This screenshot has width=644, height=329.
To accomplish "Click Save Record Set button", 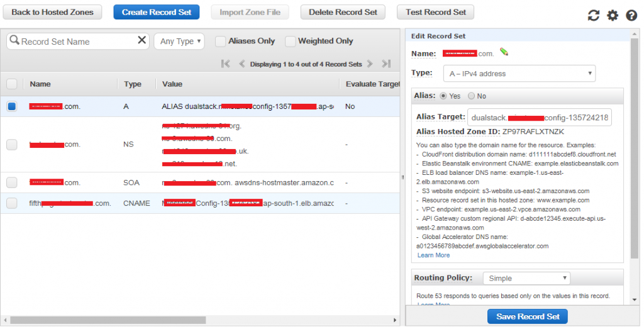I will 528,316.
